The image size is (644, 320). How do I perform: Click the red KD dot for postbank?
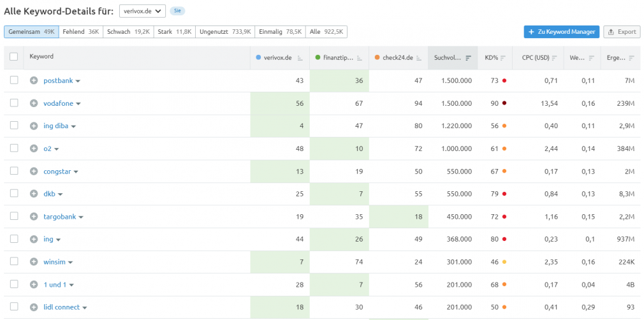pos(504,80)
